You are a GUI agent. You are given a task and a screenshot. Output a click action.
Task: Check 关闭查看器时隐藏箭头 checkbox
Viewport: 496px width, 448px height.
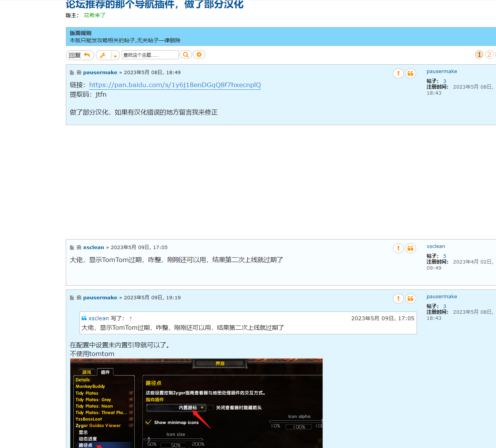[210, 408]
